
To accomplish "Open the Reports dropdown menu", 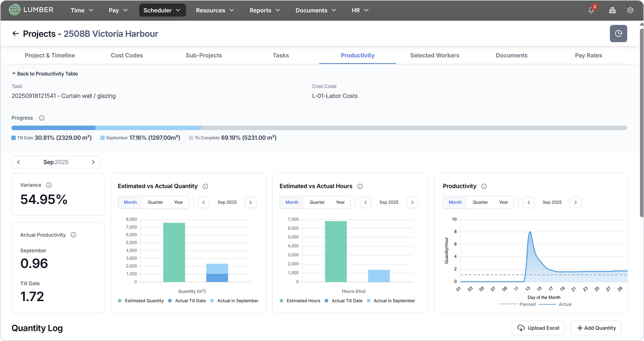I will (x=265, y=10).
